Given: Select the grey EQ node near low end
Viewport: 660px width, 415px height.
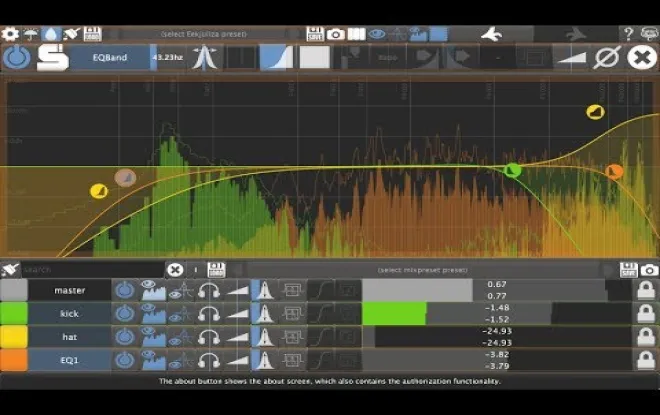Looking at the screenshot, I should [125, 178].
